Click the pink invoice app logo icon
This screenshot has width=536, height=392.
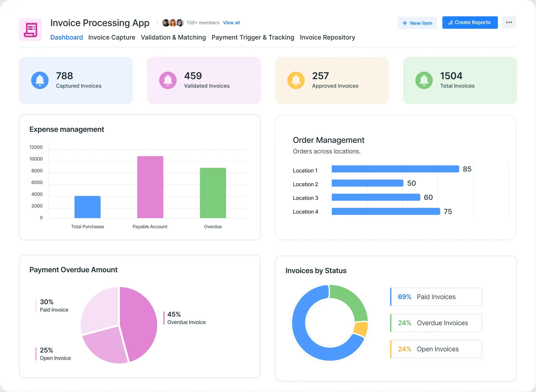(30, 30)
